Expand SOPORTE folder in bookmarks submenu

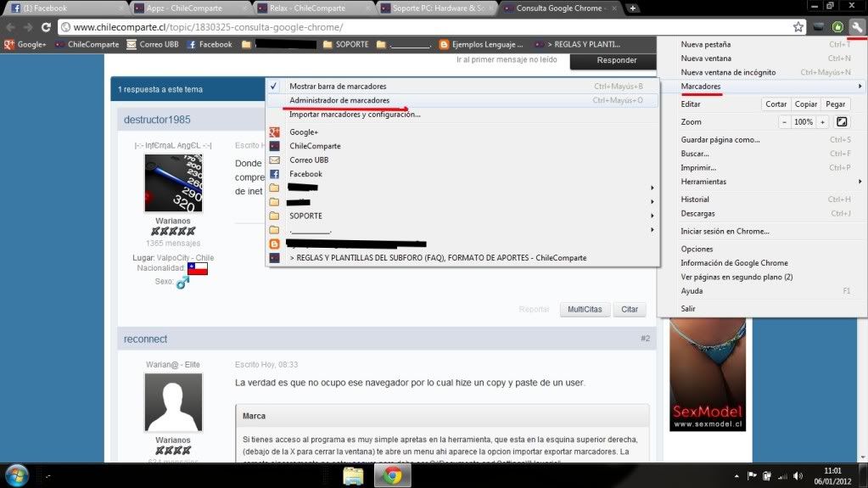tap(462, 216)
